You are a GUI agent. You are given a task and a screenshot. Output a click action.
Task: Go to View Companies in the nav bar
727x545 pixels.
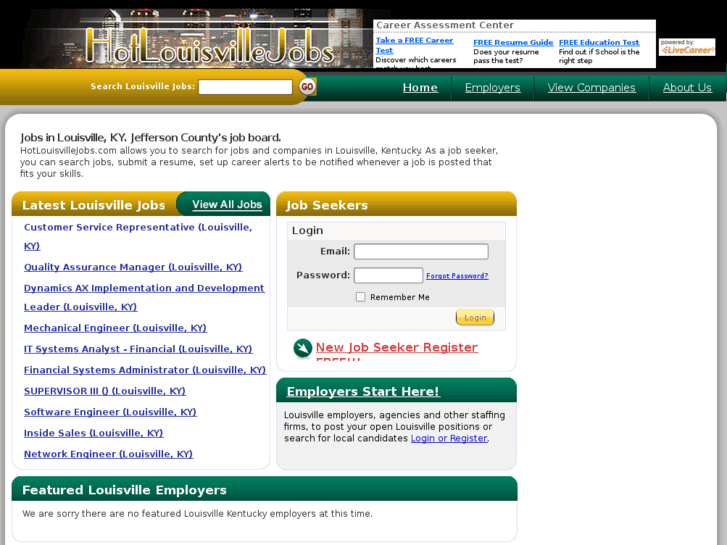(591, 88)
